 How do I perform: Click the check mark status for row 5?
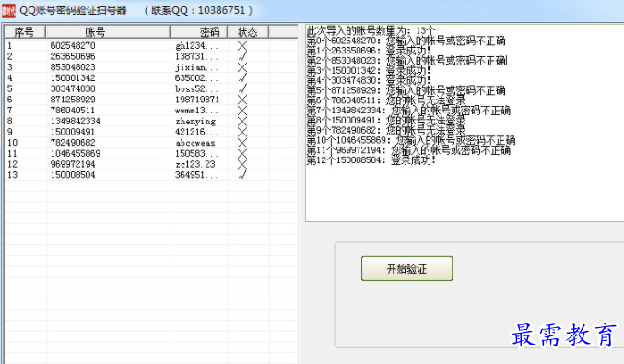click(242, 88)
